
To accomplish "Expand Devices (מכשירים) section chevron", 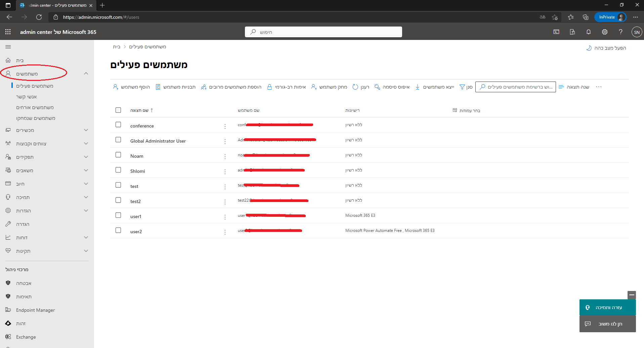I will pos(86,130).
